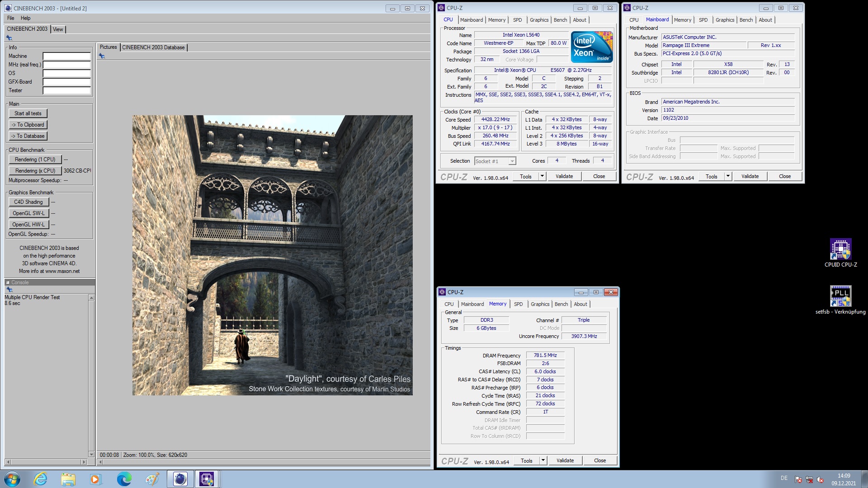Click Close button in CPU-Z Mainboard window
This screenshot has width=868, height=488.
point(785,176)
